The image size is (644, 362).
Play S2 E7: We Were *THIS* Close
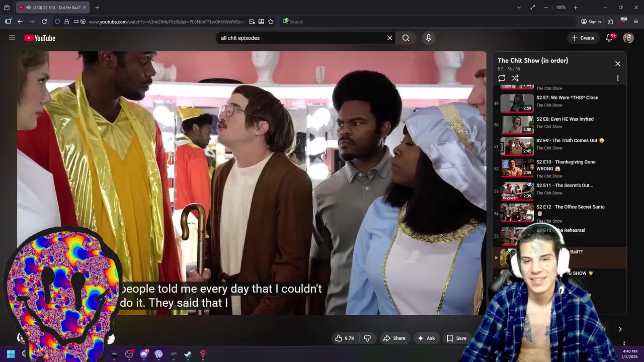pos(559,103)
